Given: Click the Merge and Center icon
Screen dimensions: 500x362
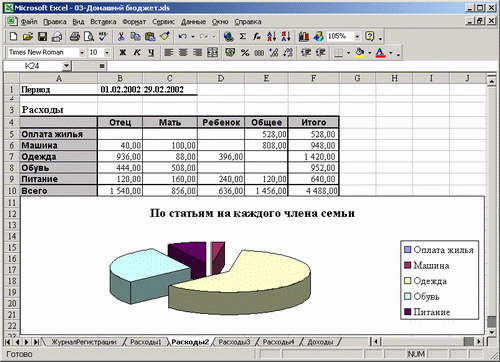Looking at the screenshot, I should point(213,53).
